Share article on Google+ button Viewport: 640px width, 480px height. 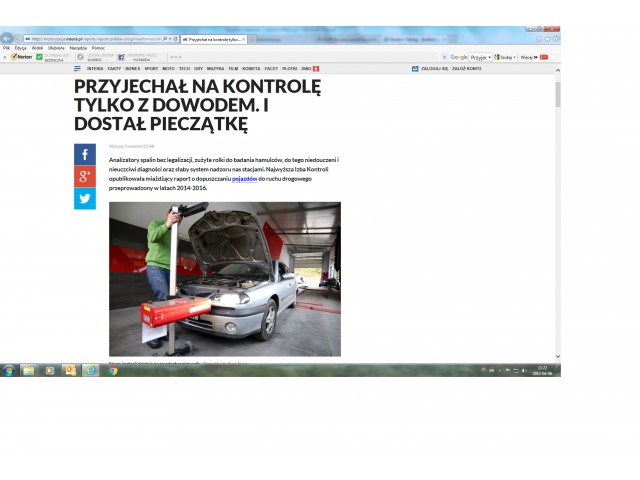[84, 177]
